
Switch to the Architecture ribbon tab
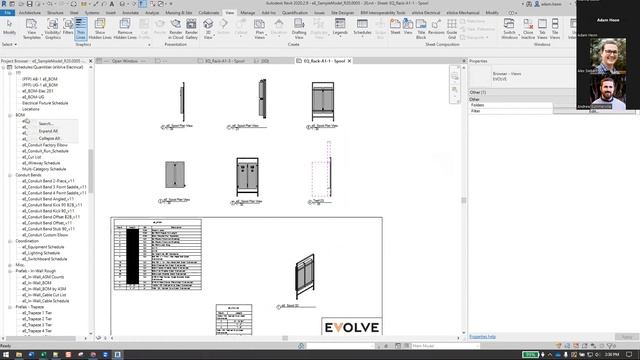[30, 13]
